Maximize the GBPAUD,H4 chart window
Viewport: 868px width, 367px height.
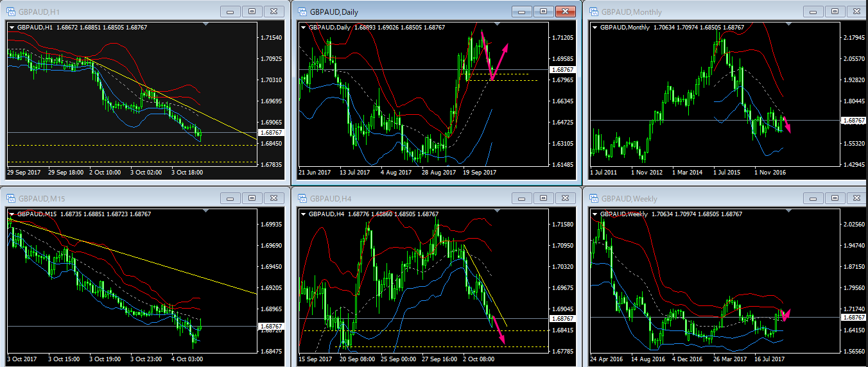[x=542, y=198]
